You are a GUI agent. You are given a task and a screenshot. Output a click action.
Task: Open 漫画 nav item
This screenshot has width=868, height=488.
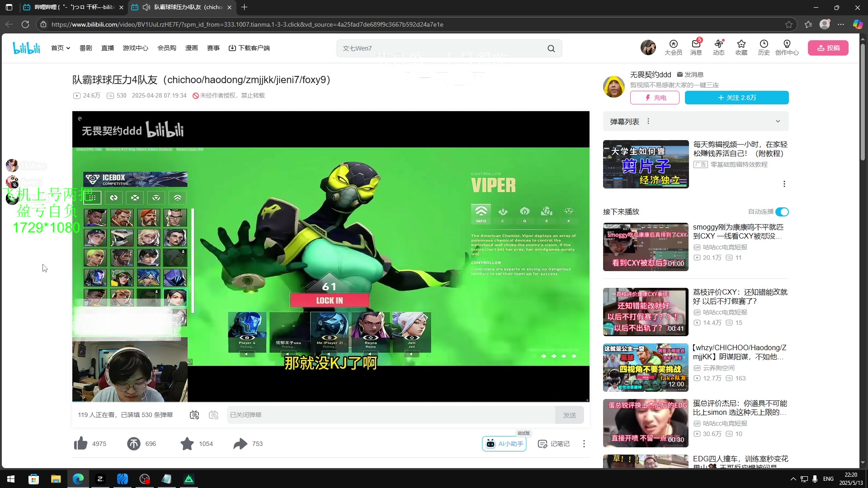tap(192, 48)
